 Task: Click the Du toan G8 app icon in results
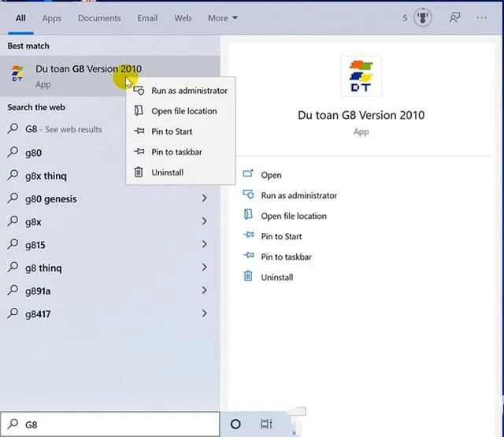(x=17, y=73)
